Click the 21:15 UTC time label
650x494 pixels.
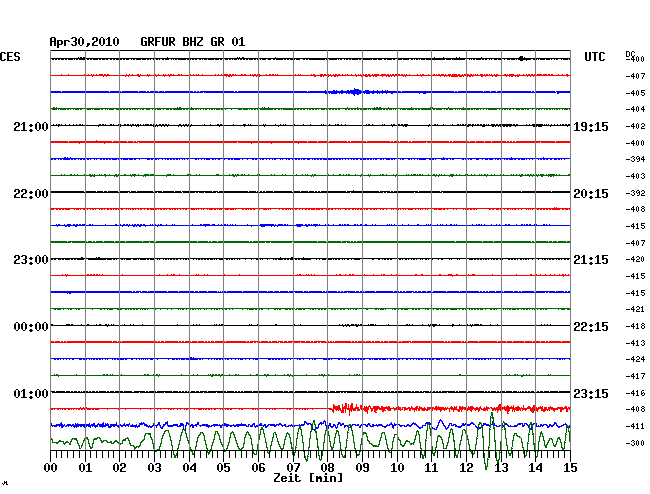point(591,260)
